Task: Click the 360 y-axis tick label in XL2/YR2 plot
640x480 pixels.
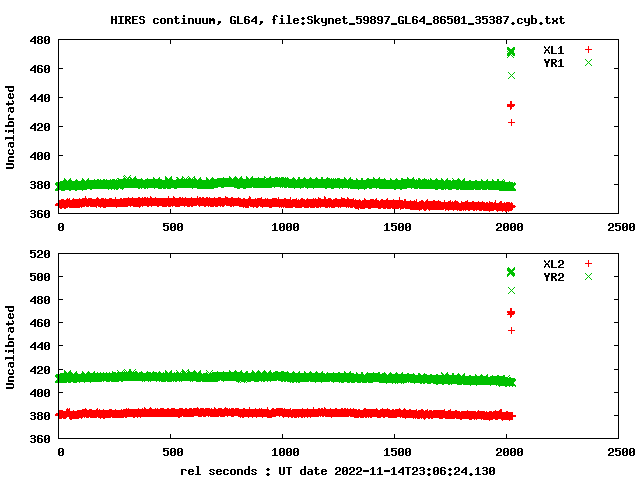Action: 40,439
